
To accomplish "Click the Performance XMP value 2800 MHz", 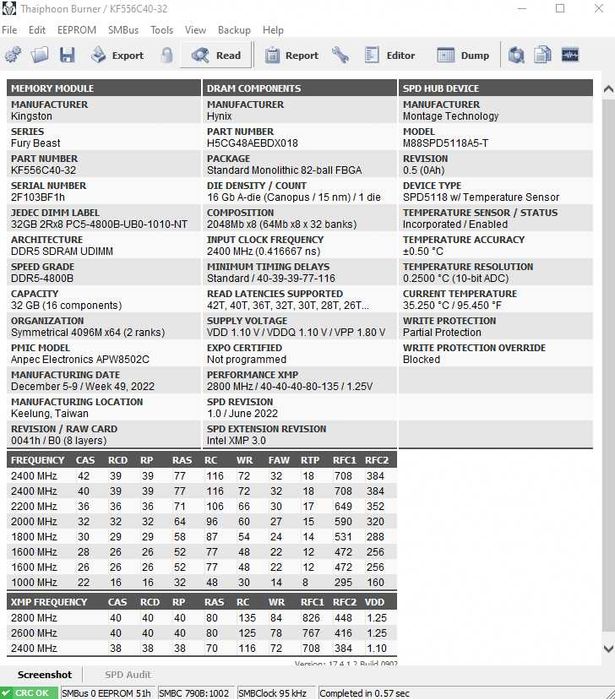I will (290, 387).
